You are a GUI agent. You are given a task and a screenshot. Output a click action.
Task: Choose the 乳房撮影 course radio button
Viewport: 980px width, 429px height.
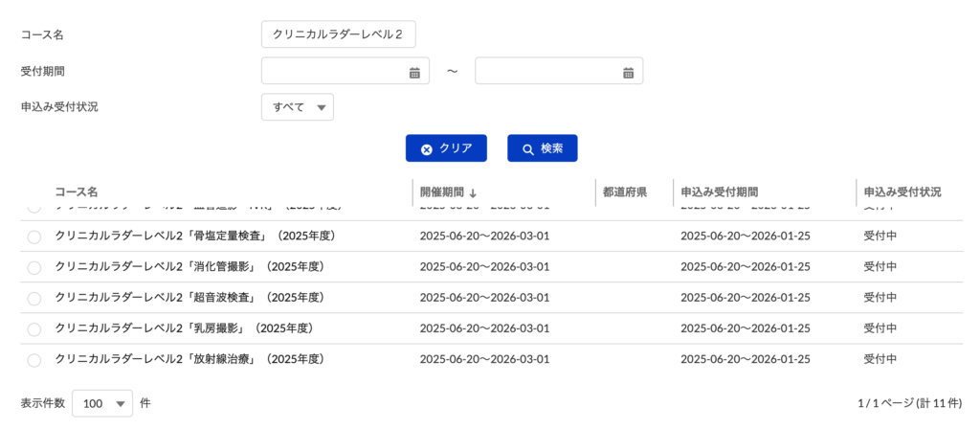coord(34,328)
